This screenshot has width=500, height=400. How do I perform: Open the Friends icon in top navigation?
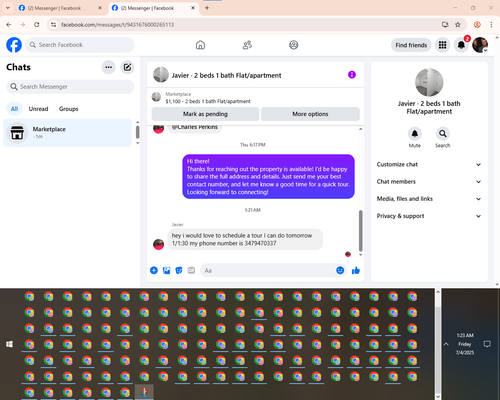pyautogui.click(x=247, y=45)
